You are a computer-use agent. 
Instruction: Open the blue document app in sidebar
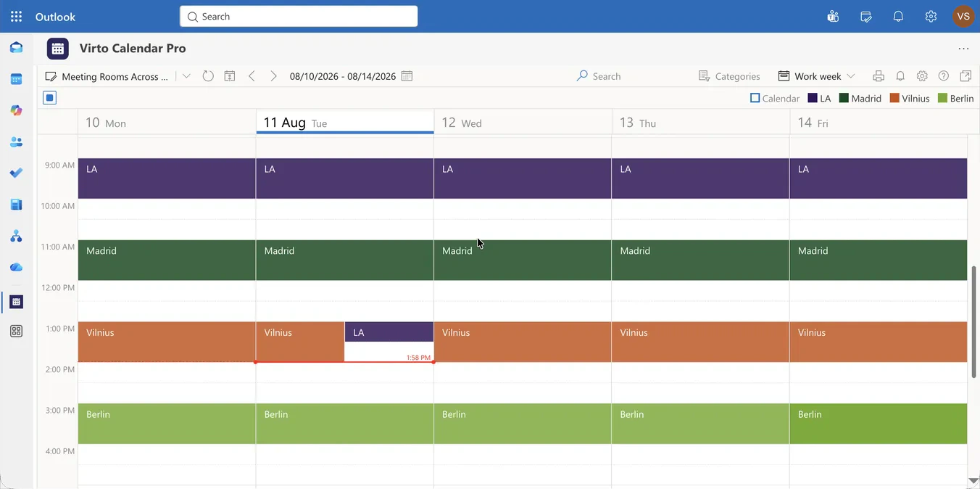(16, 205)
